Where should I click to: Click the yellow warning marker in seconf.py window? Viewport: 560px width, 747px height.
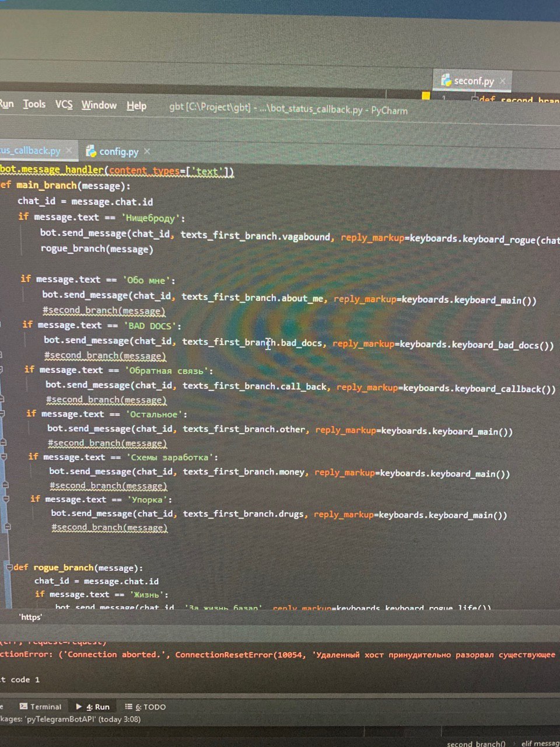click(x=426, y=96)
